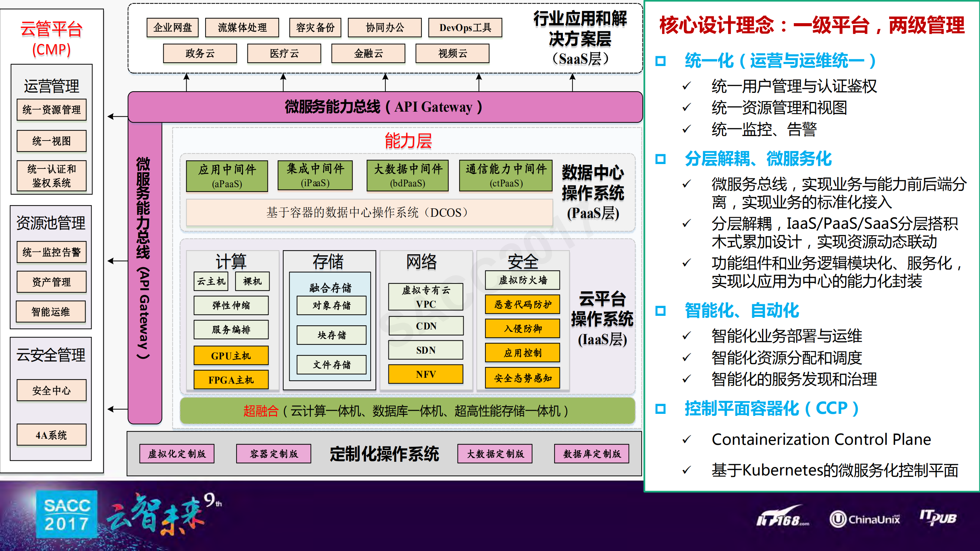Click the pink API Gateway bus bar
Viewport: 980px width, 551px height.
[384, 107]
